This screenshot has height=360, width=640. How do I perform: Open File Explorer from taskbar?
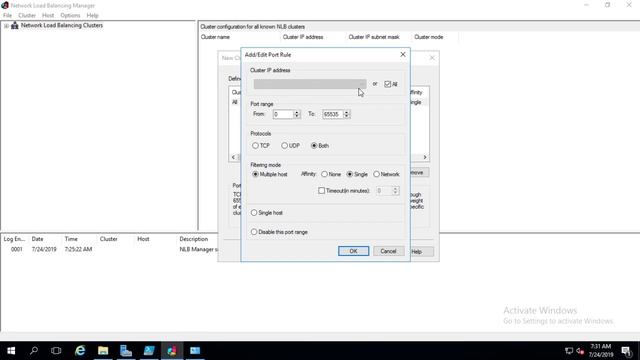(103, 351)
